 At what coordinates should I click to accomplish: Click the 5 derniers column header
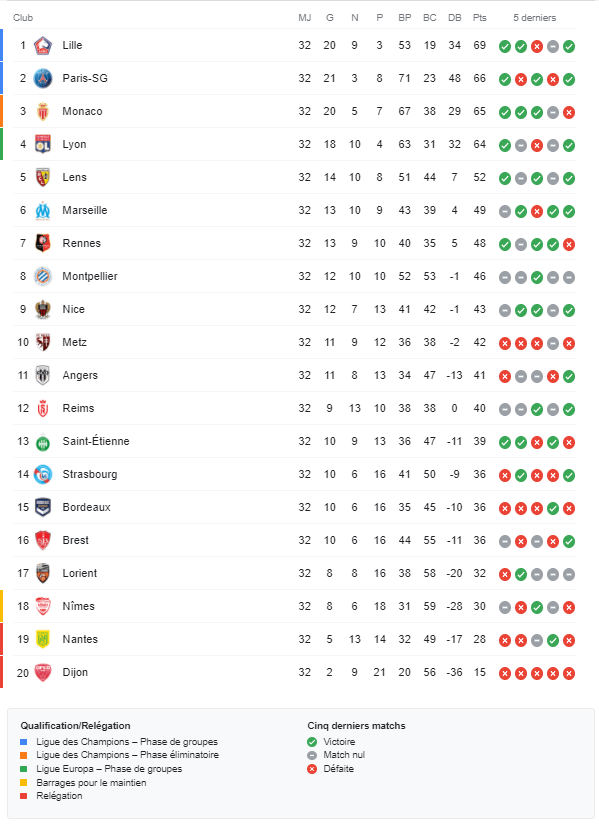535,17
